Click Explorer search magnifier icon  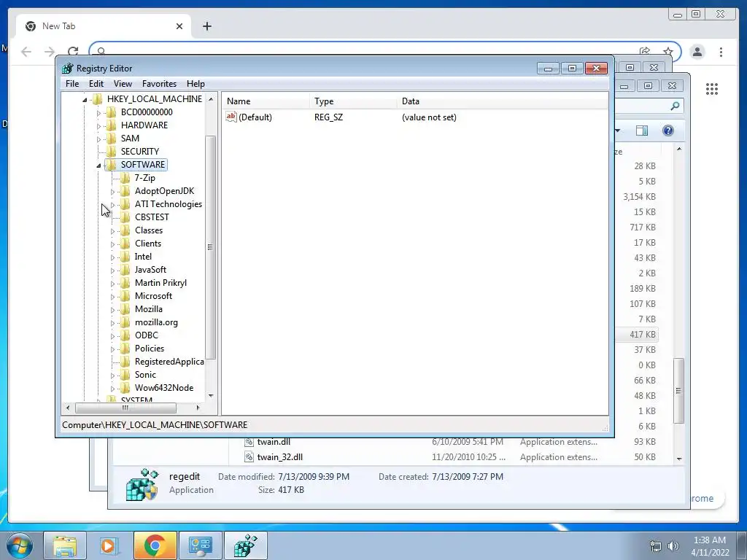pos(675,106)
